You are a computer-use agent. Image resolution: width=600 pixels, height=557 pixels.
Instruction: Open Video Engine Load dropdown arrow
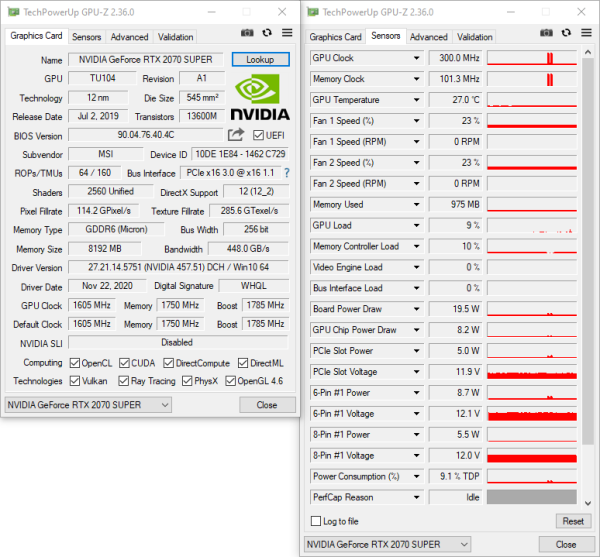point(416,267)
